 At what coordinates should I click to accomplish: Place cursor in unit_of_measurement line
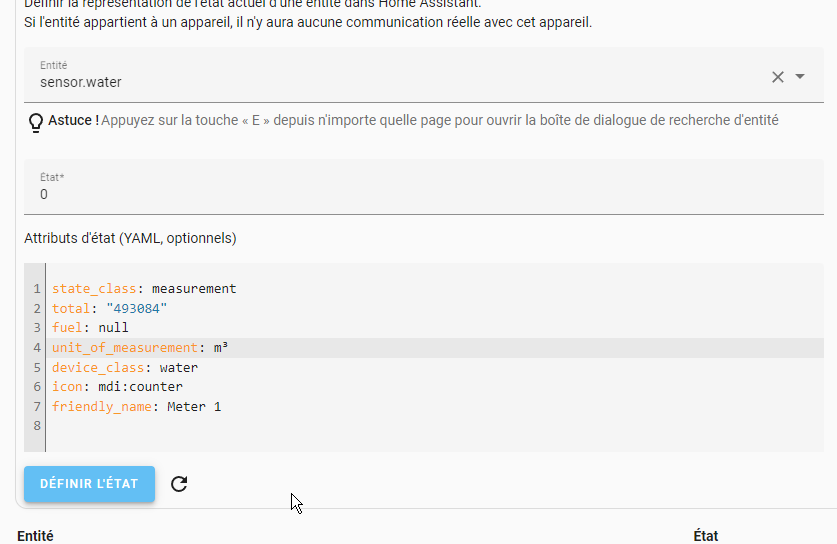point(435,348)
